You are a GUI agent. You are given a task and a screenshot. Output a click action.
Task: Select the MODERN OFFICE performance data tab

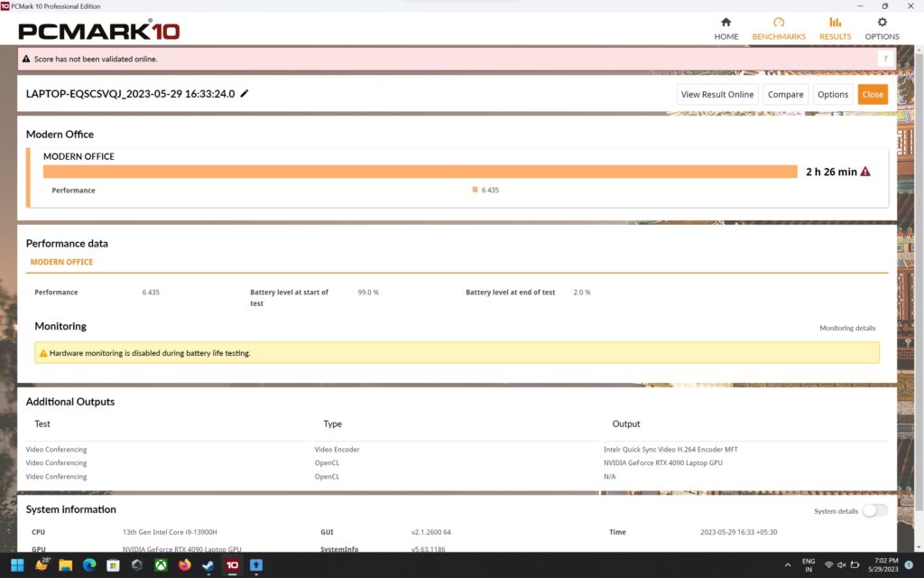coord(62,262)
